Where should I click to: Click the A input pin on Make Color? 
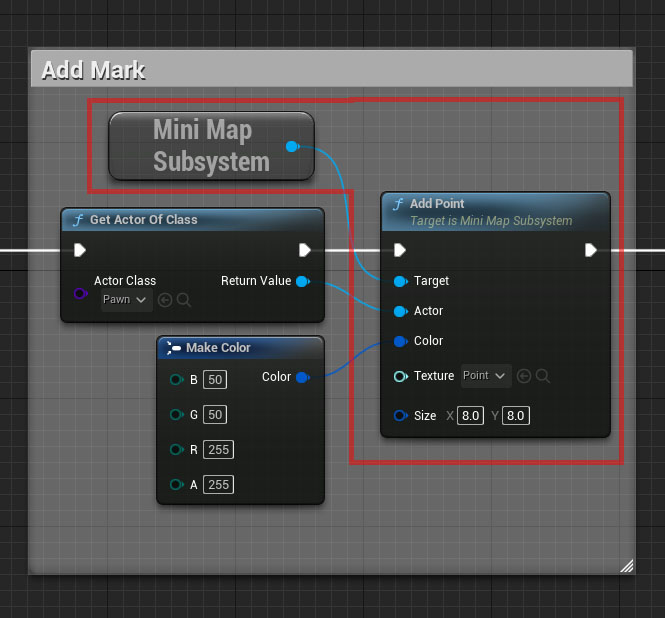click(x=176, y=484)
